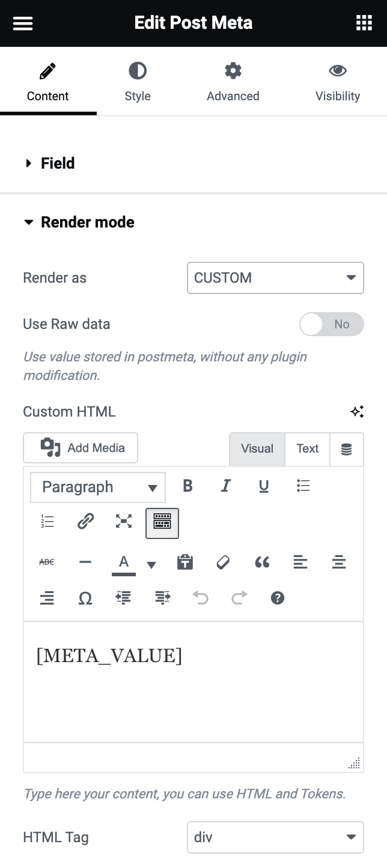387x868 pixels.
Task: Open the dynamic tags database icon
Action: tap(347, 449)
